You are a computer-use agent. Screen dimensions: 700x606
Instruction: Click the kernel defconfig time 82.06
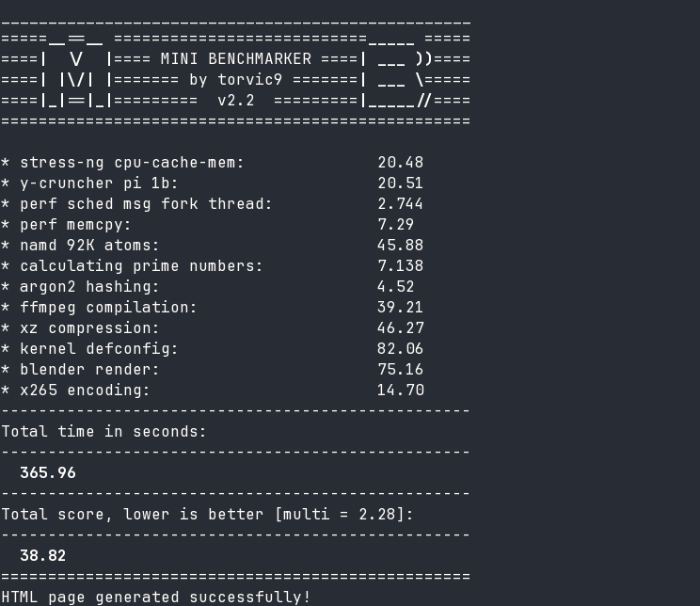click(400, 349)
